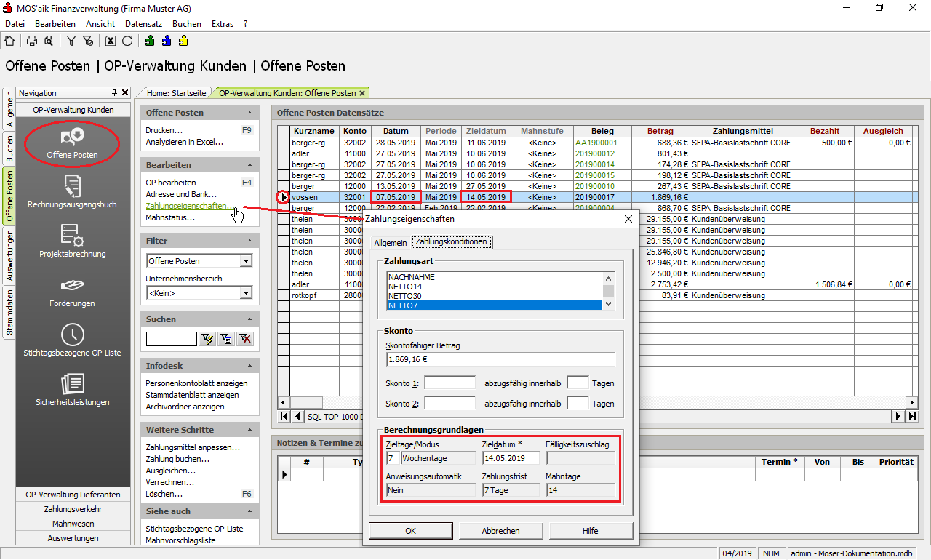Image resolution: width=931 pixels, height=560 pixels.
Task: Click the Abbrechen button
Action: pyautogui.click(x=500, y=531)
